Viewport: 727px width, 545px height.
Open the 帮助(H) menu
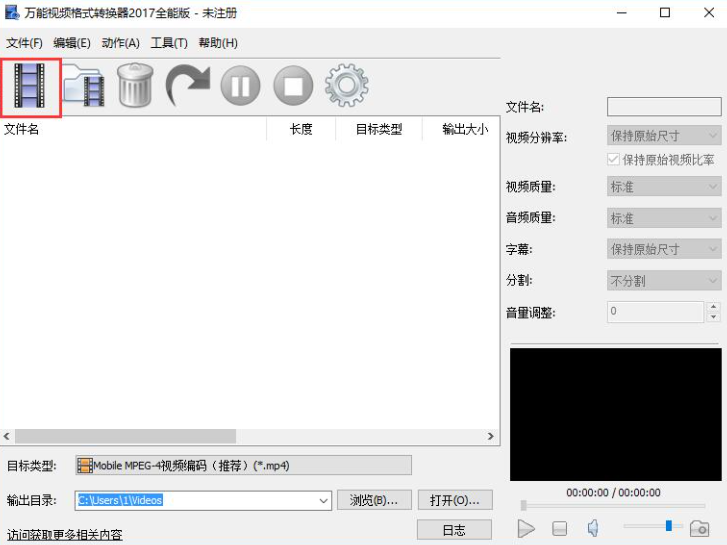click(218, 43)
